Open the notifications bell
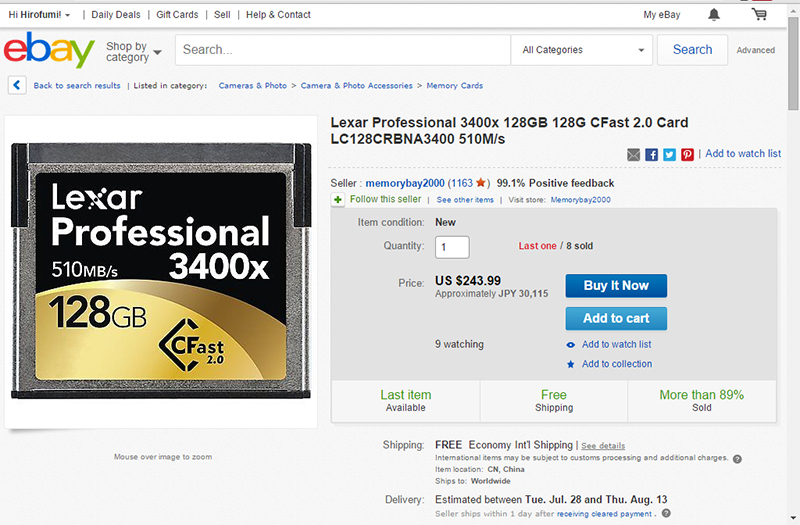This screenshot has width=800, height=525. (713, 15)
